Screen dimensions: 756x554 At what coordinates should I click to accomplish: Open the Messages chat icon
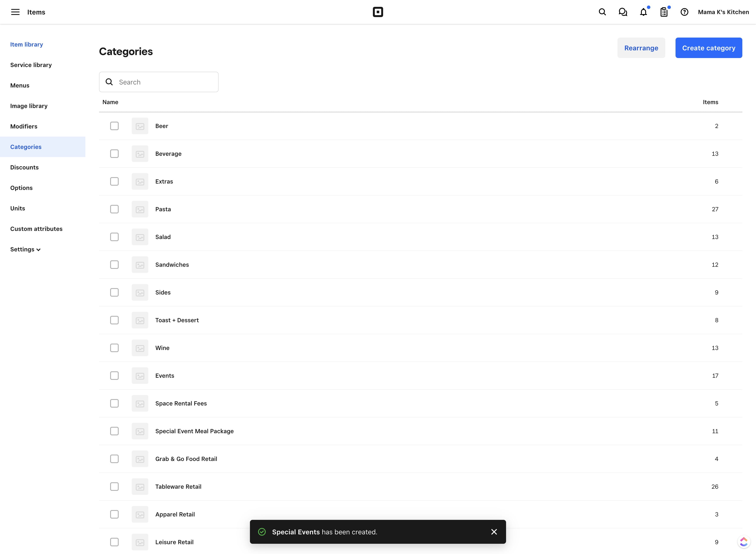(623, 12)
